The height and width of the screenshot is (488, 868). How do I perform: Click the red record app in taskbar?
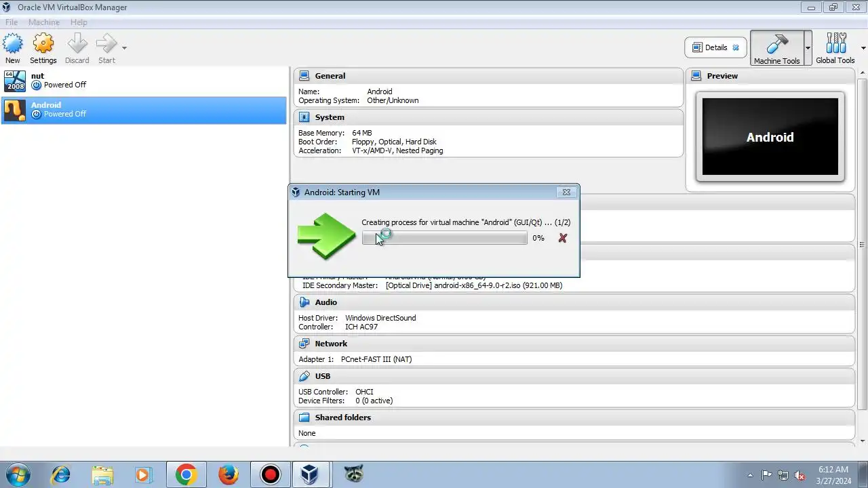tap(271, 474)
